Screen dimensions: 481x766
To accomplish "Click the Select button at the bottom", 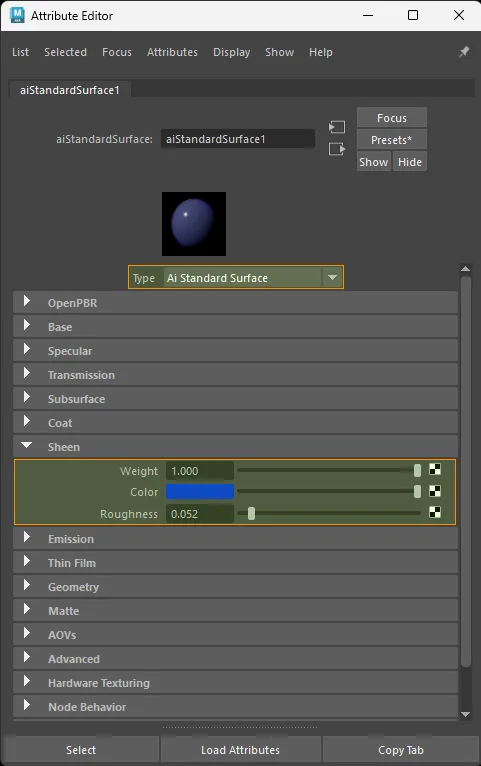I will 81,749.
